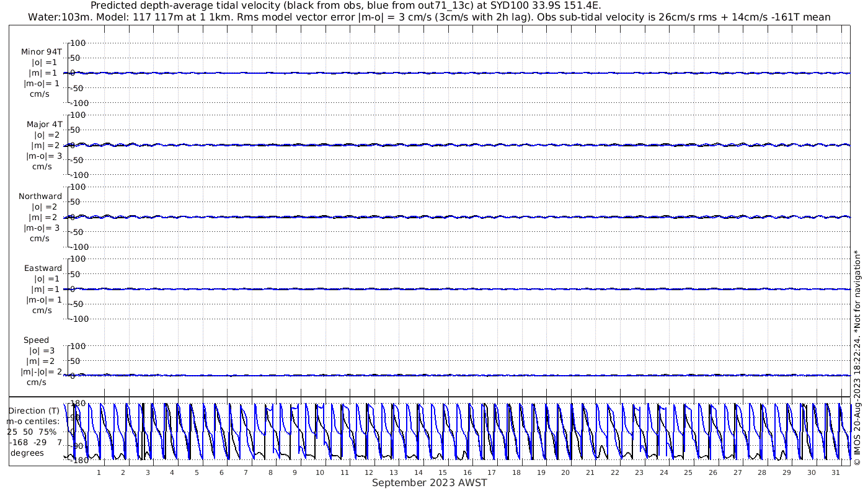
Task: Click '|m-o|= 3' under Major 4T
Action: 44,156
